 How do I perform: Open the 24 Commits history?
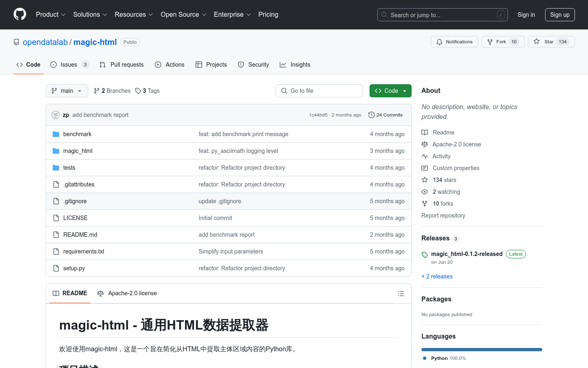[385, 115]
